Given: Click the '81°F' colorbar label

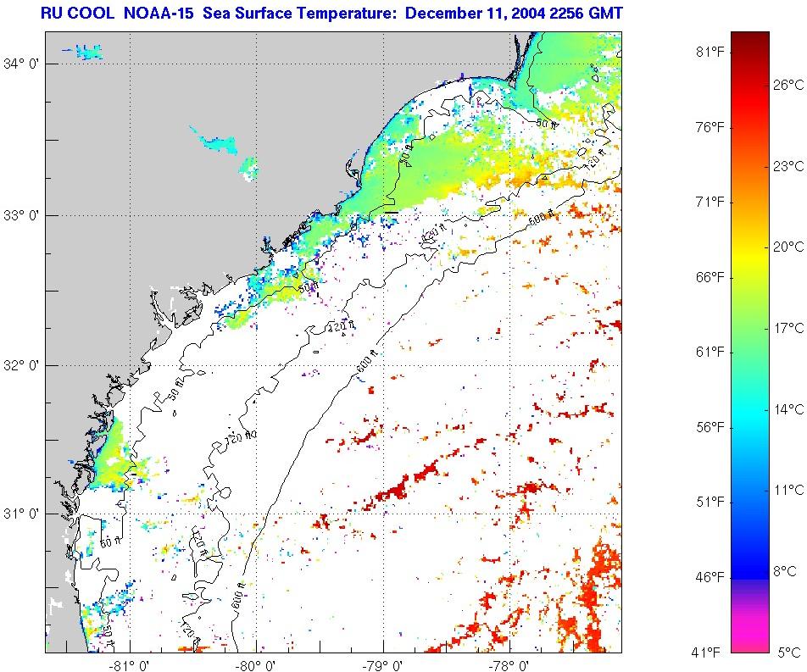Looking at the screenshot, I should click(x=710, y=52).
